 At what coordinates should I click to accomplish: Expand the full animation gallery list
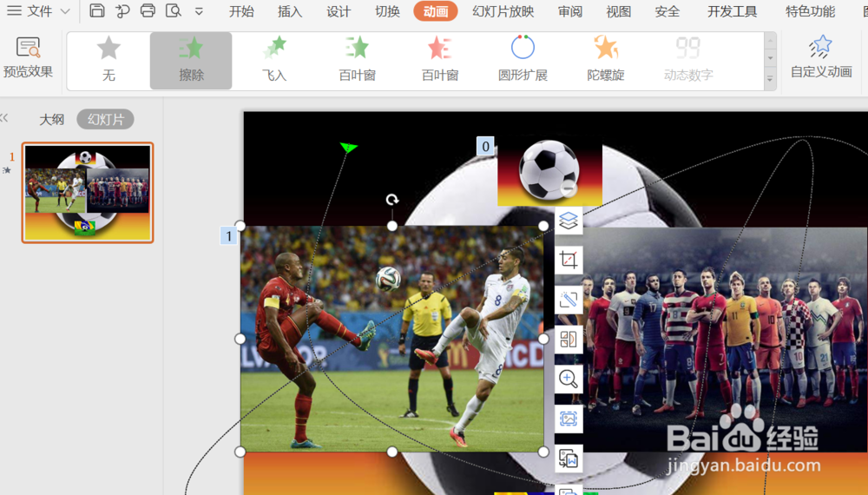[x=770, y=80]
